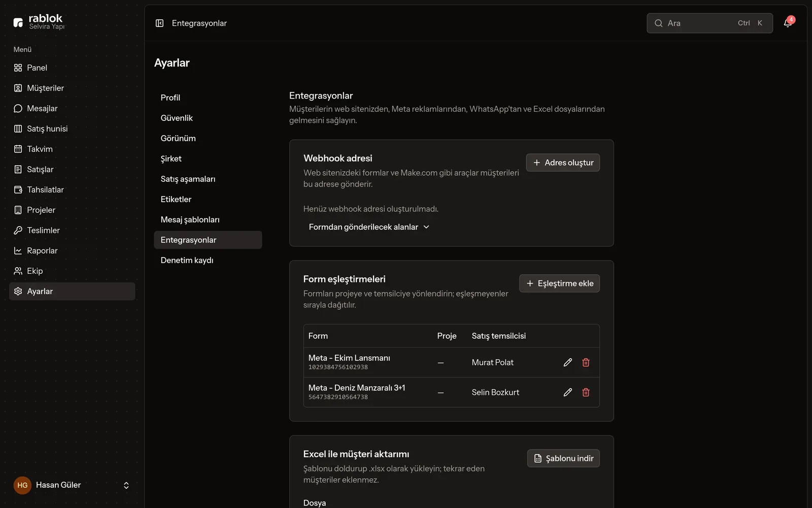Open Denetim kaydı settings tab
The height and width of the screenshot is (508, 812).
(208, 260)
